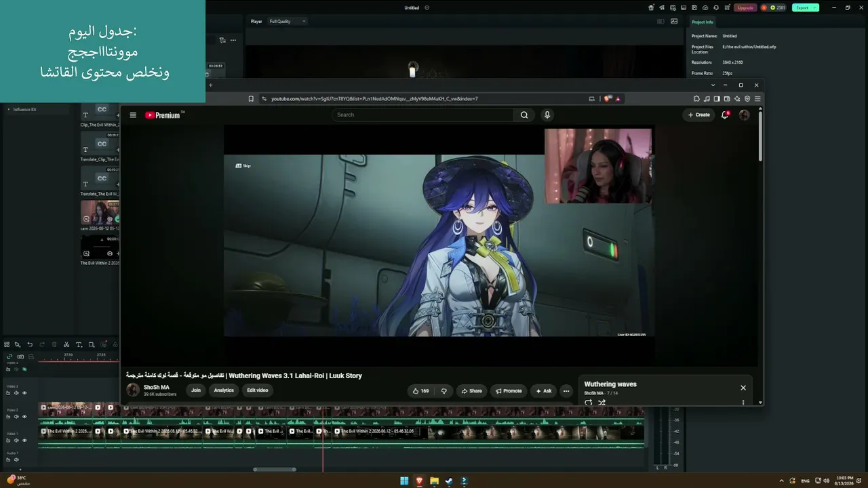Toggle visibility eye for Video 2 track
The width and height of the screenshot is (868, 488).
24,417
